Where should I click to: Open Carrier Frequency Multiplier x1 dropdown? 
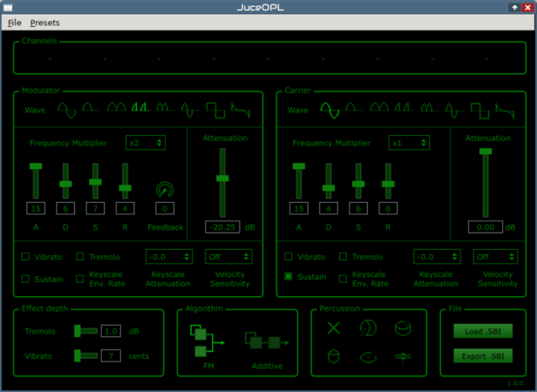point(409,143)
